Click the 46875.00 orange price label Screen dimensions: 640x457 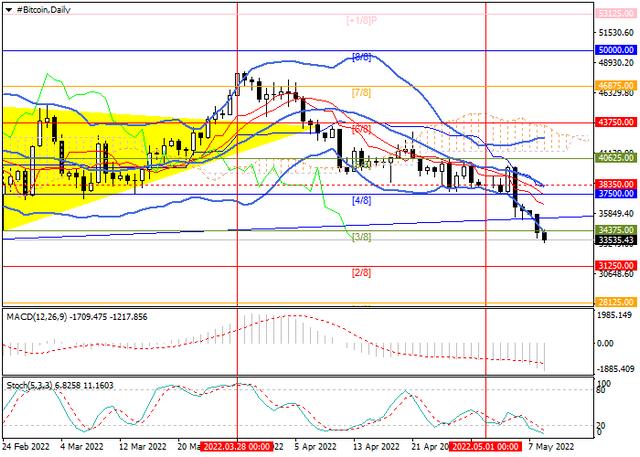point(616,86)
